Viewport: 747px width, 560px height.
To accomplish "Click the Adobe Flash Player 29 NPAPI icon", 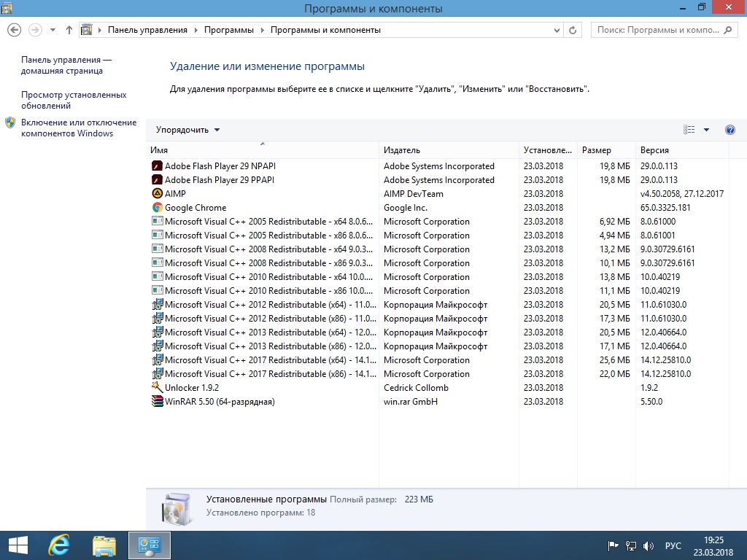I will tap(158, 166).
